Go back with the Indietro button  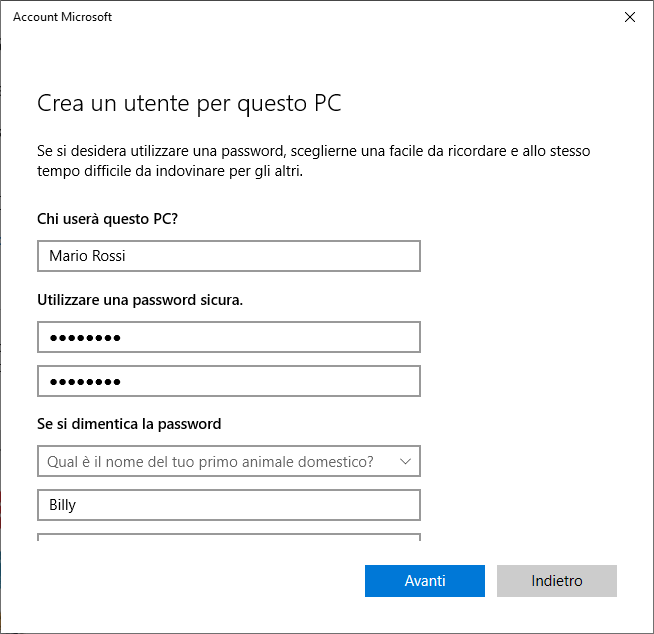pos(556,581)
